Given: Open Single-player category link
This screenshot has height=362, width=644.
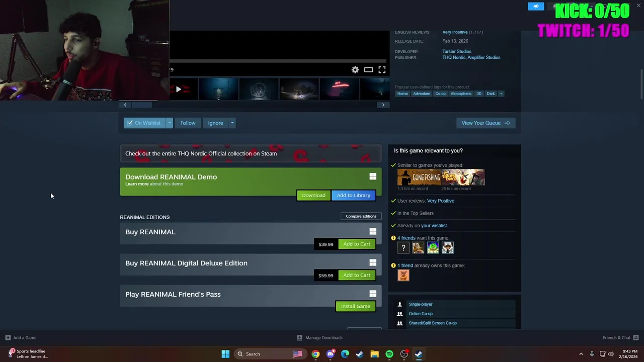Looking at the screenshot, I should tap(421, 304).
